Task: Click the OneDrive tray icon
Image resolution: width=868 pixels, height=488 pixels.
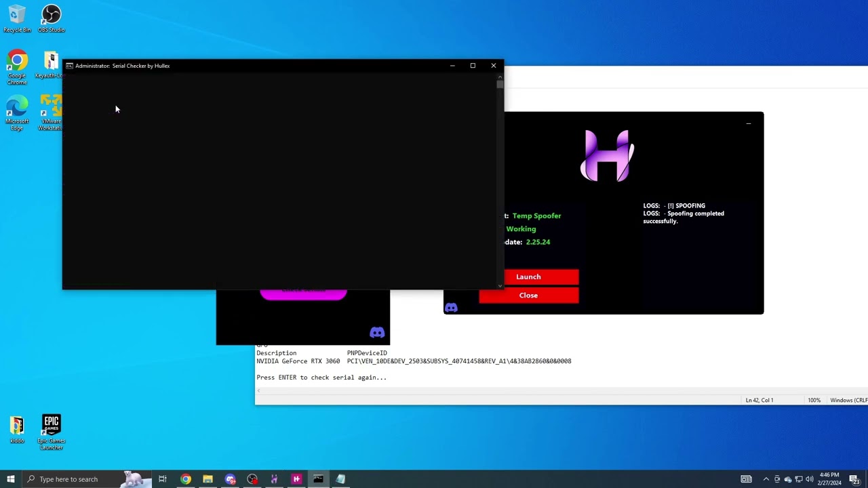Action: click(788, 479)
